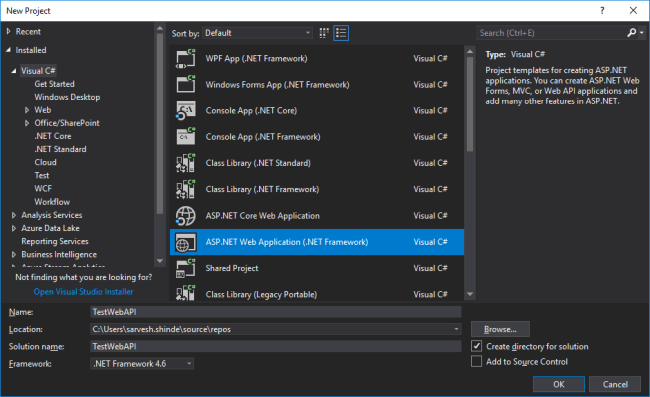Click the ASP.NET Web Application (.NET Framework) icon
The width and height of the screenshot is (650, 397).
(185, 242)
